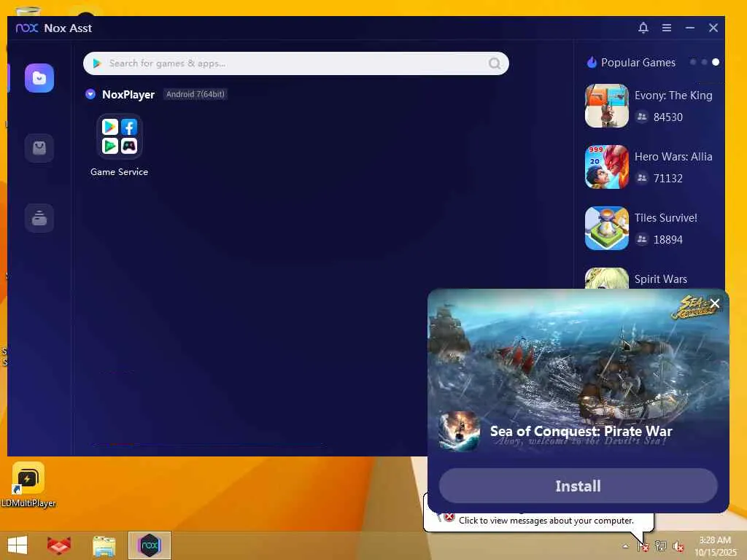This screenshot has height=560, width=747.
Task: Click the Nox taskbar button
Action: [x=149, y=545]
